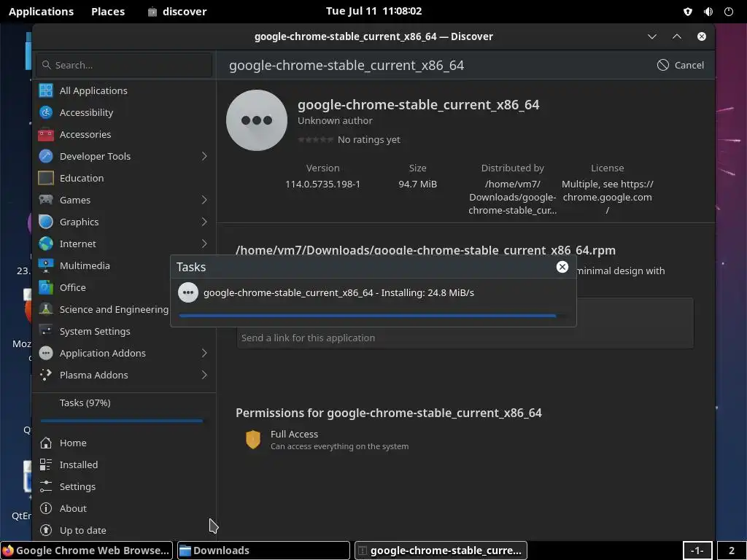Screen dimensions: 747x560
Task: Select the Education chalkboard icon
Action: click(x=46, y=178)
